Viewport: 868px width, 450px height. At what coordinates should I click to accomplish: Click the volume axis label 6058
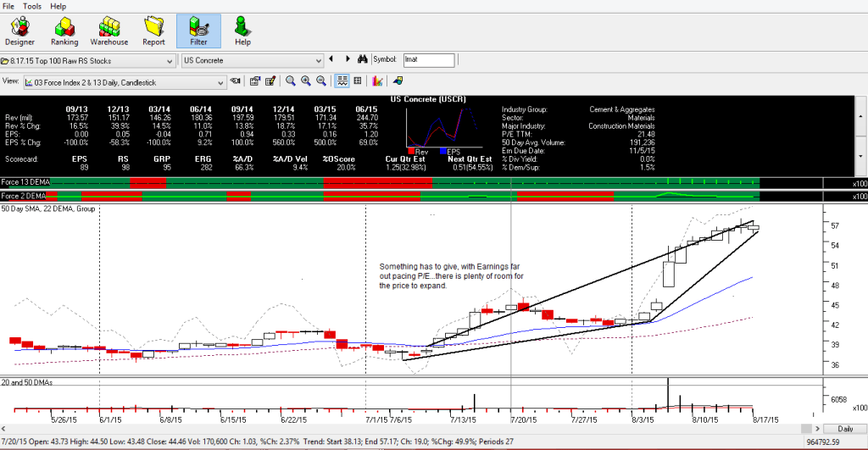tap(838, 400)
